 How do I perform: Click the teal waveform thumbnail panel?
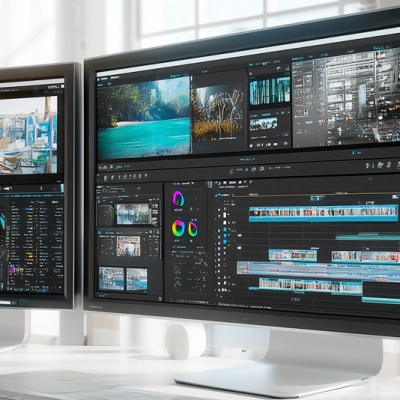point(270,90)
